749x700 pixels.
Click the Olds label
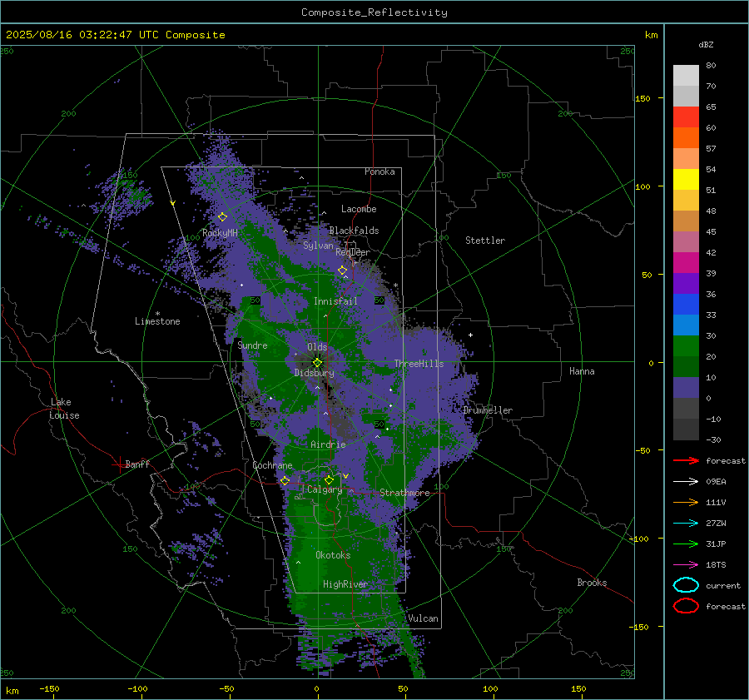317,347
